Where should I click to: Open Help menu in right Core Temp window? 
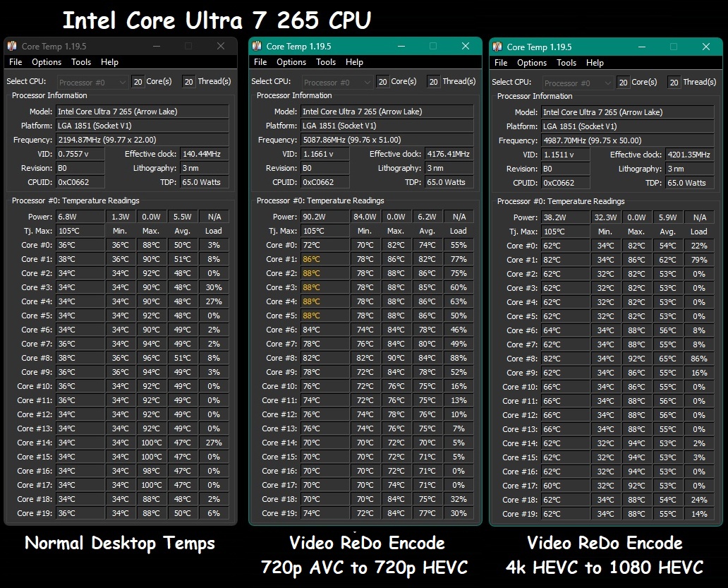pyautogui.click(x=595, y=63)
